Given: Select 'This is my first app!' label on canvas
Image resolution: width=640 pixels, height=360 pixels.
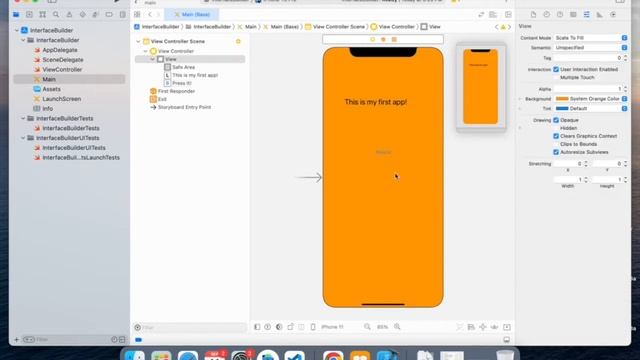Looking at the screenshot, I should coord(376,102).
